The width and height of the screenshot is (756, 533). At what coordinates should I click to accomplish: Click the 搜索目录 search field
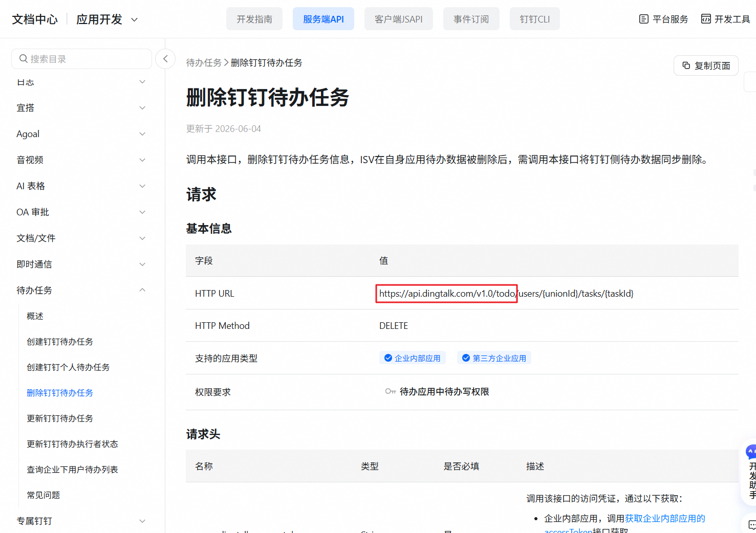click(x=81, y=59)
